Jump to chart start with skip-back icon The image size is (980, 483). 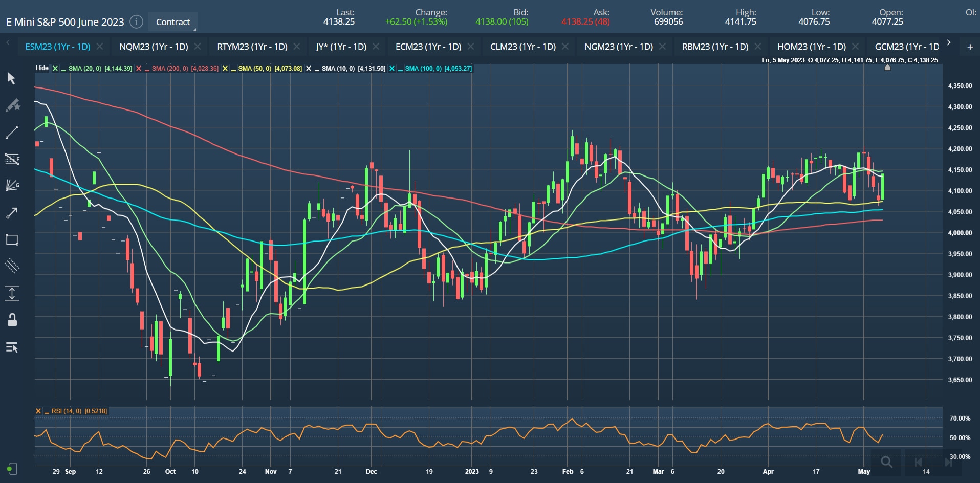pyautogui.click(x=918, y=463)
